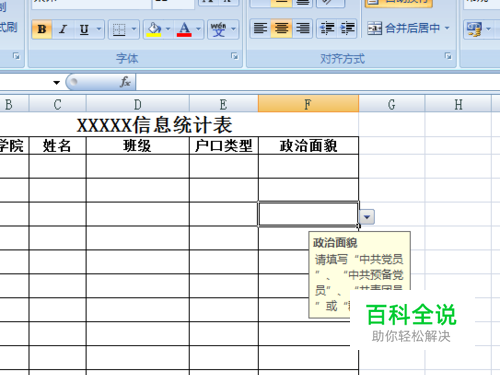Select the title XXXXX信息统计表 cell
This screenshot has height=375, width=500.
coord(154,125)
